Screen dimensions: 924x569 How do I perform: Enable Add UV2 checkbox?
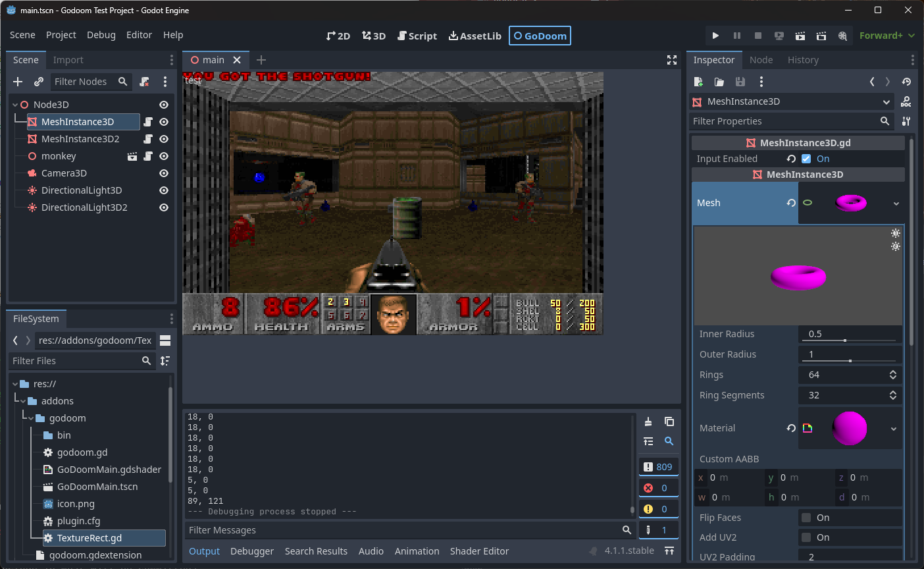pos(806,537)
